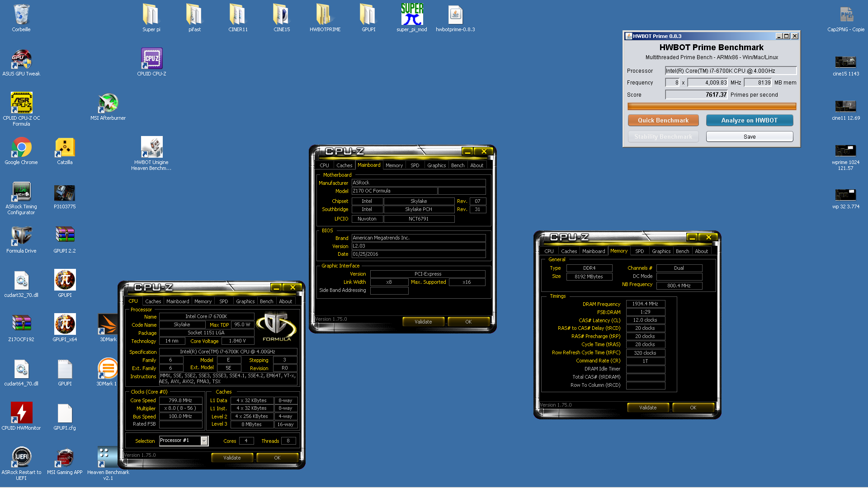
Task: Click motherboard model Z170 OC Formula
Action: [x=394, y=191]
